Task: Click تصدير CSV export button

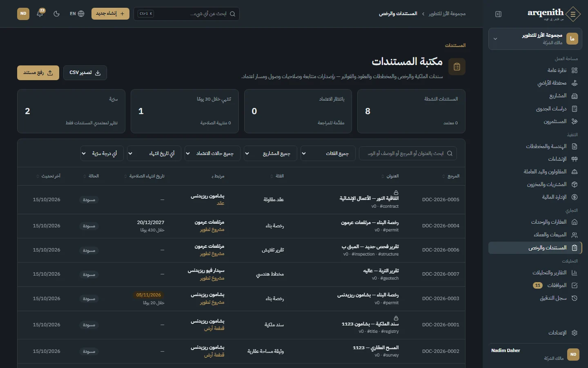Action: (x=85, y=73)
